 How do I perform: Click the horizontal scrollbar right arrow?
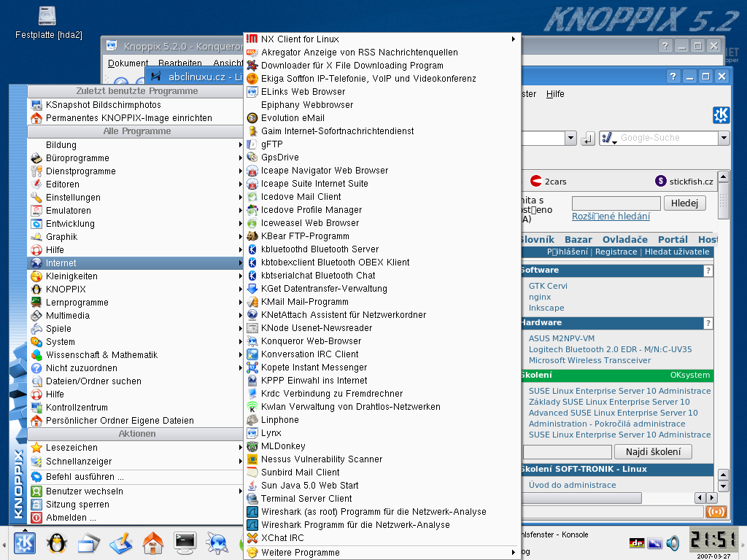[712, 498]
